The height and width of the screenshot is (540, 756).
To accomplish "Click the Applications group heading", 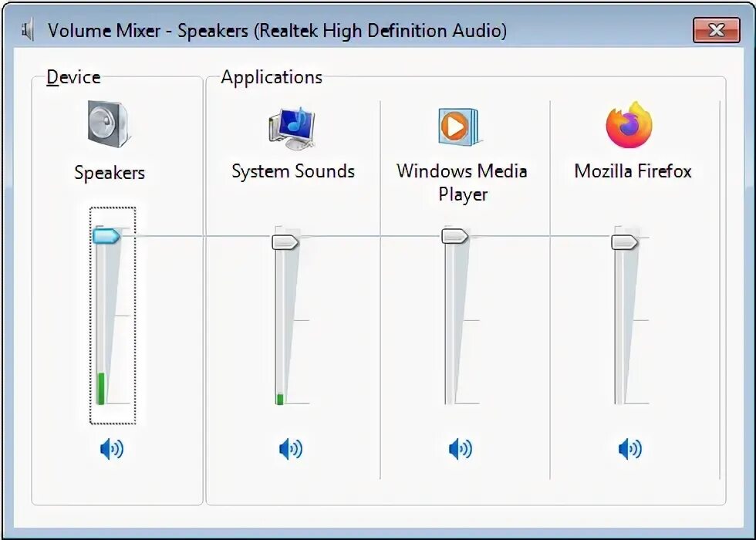I will (272, 77).
